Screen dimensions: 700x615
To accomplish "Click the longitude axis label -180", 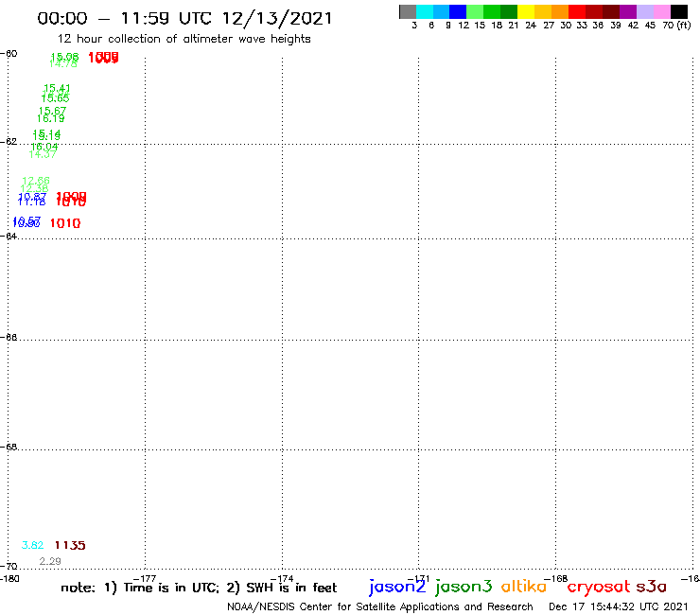I will (x=9, y=579).
